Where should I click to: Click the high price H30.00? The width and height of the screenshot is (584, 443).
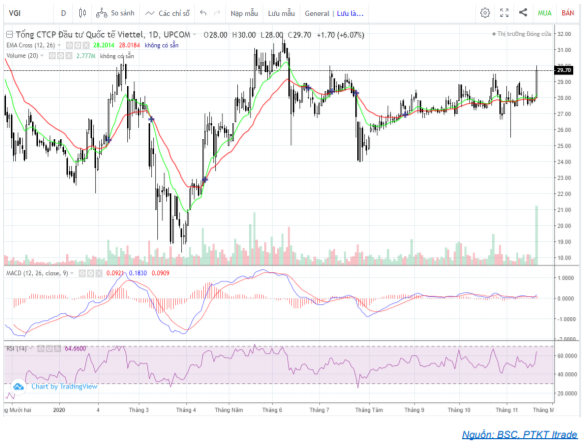pos(244,35)
